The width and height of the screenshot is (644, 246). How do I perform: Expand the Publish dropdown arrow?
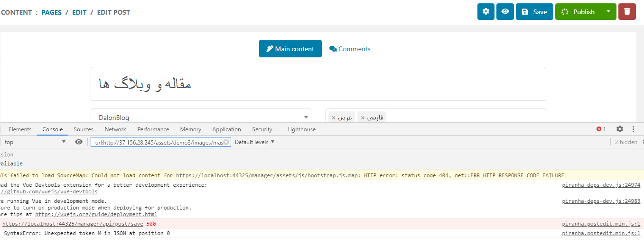[608, 12]
